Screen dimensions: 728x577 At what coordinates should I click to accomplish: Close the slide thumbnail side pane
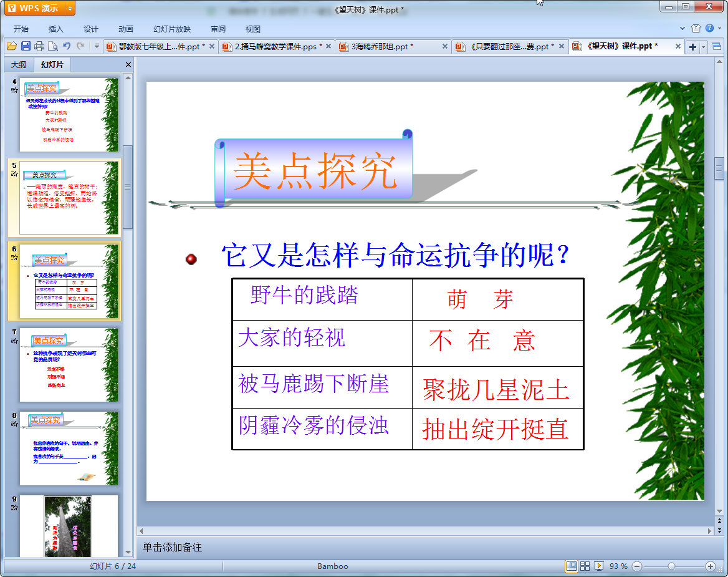coord(128,65)
